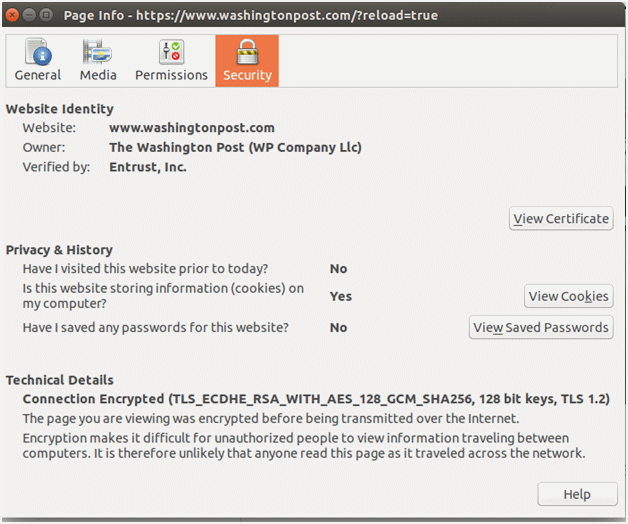Open View Saved Passwords

click(x=541, y=327)
